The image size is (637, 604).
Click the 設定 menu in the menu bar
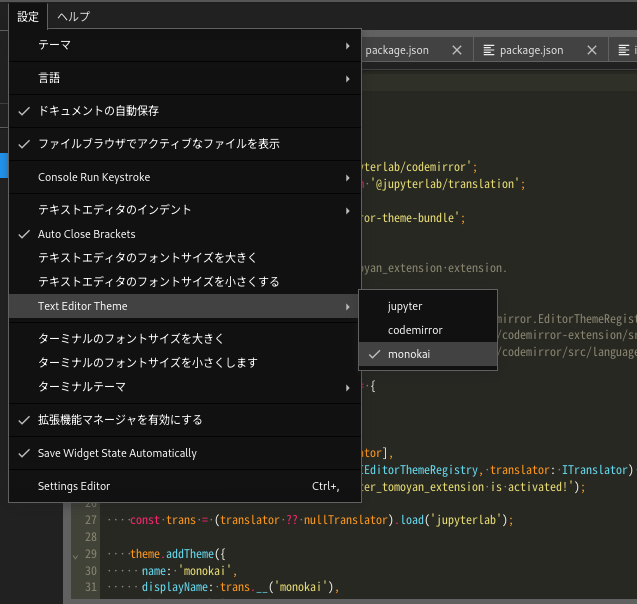point(28,16)
